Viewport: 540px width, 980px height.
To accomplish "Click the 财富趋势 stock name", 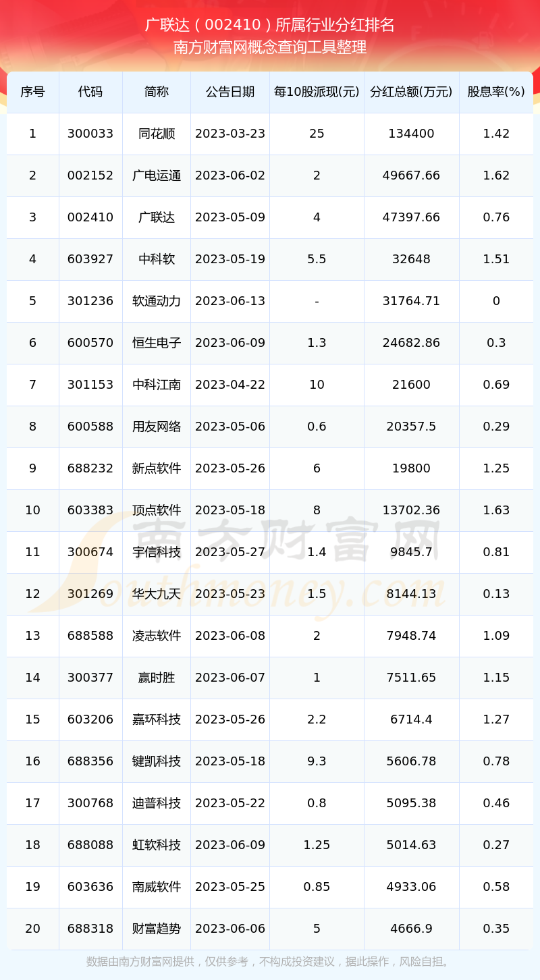I will (x=157, y=929).
